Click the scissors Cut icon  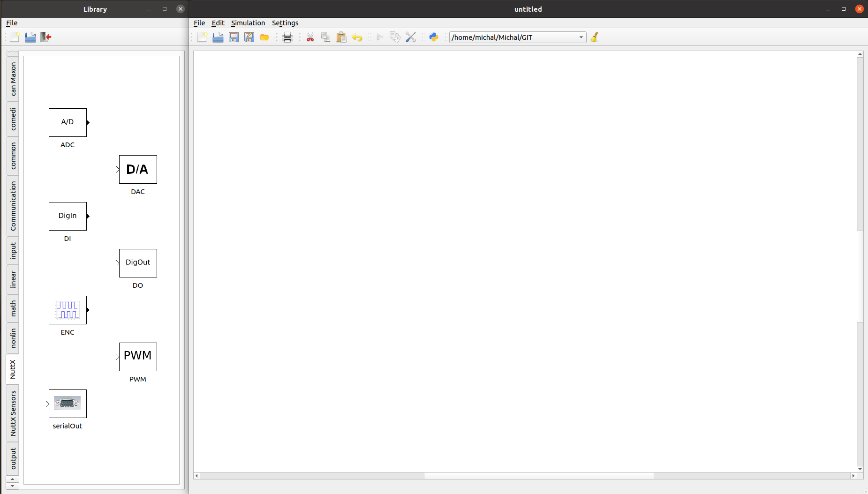click(x=310, y=37)
